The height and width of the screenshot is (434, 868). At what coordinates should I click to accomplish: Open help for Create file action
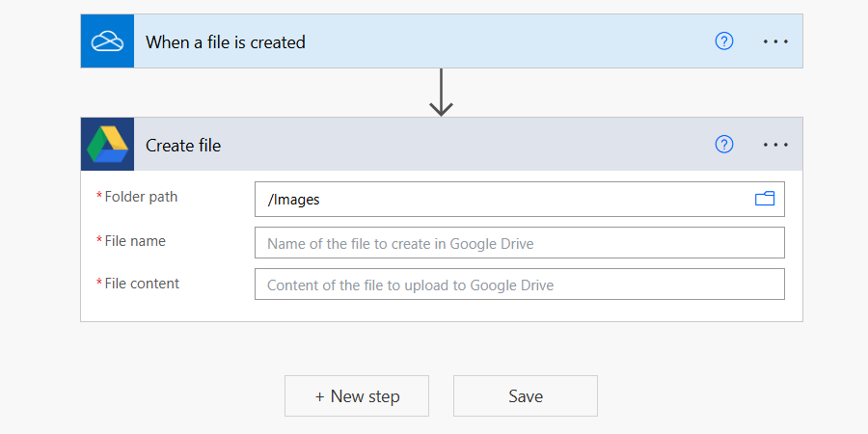pos(724,145)
